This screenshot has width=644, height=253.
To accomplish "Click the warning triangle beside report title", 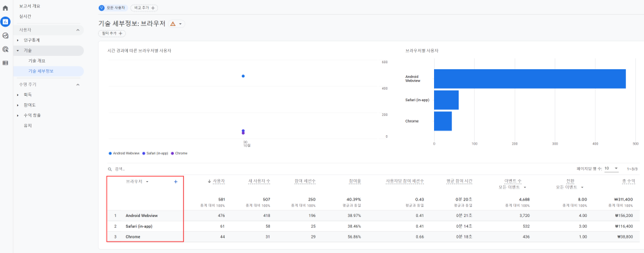I will click(173, 24).
